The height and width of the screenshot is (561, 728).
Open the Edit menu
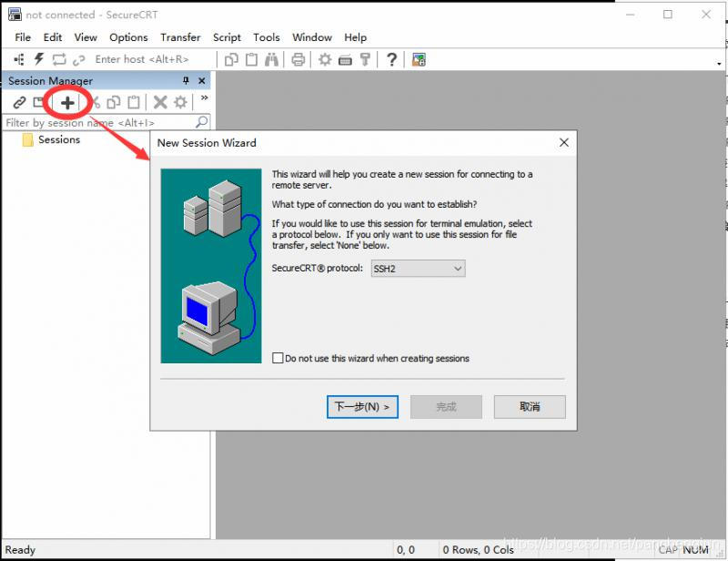(x=53, y=37)
